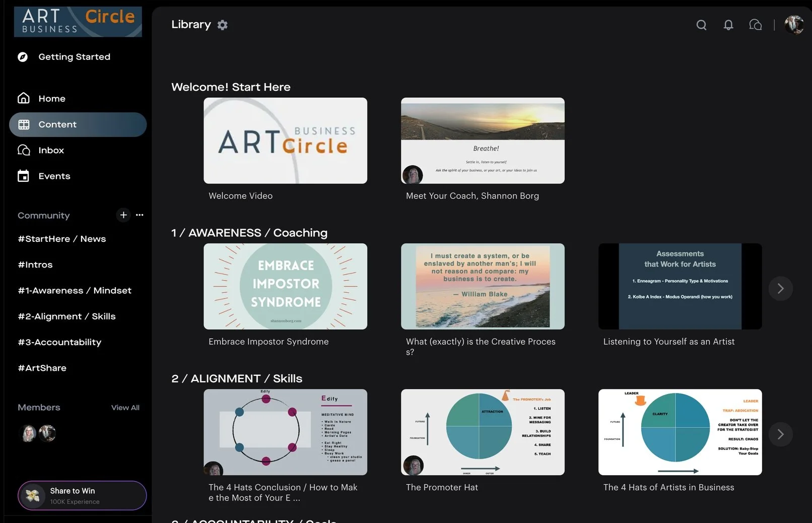812x523 pixels.
Task: Click 'The 4 Hats of Artists in Business' title
Action: (x=668, y=488)
